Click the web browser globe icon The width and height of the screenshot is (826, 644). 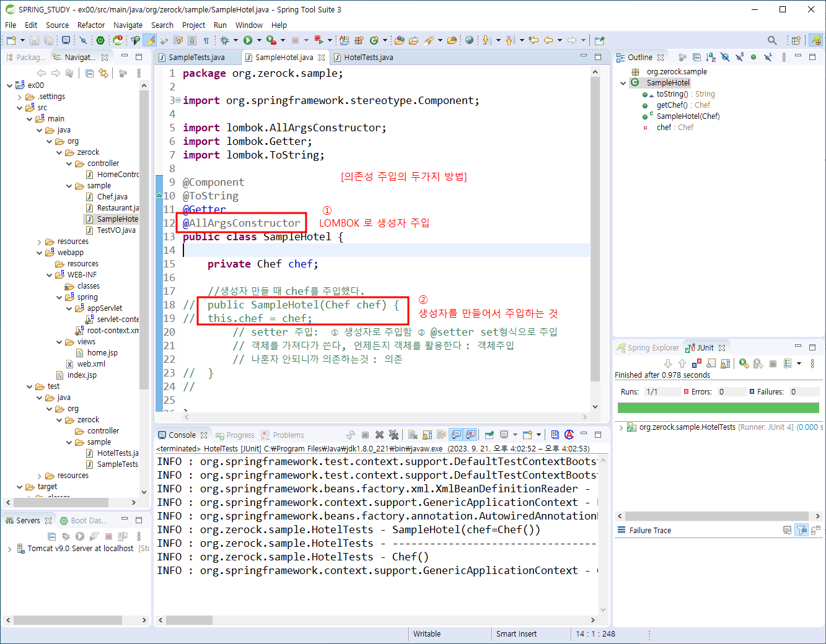pos(470,40)
